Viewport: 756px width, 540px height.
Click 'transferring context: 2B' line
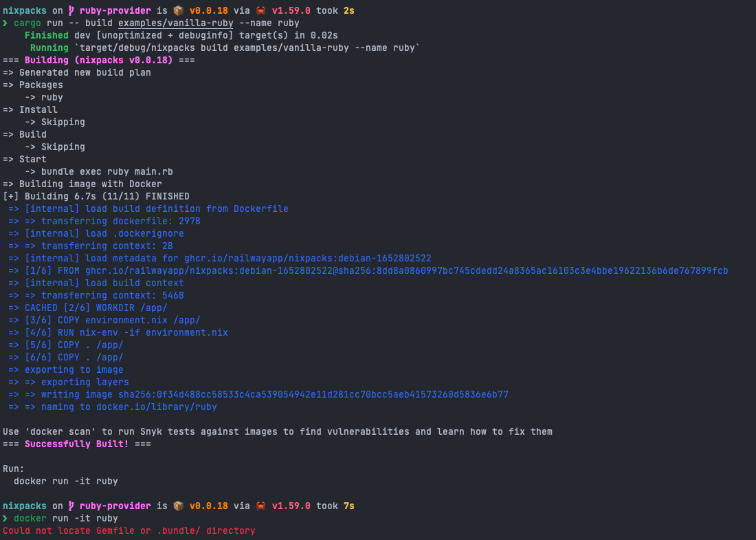coord(91,246)
